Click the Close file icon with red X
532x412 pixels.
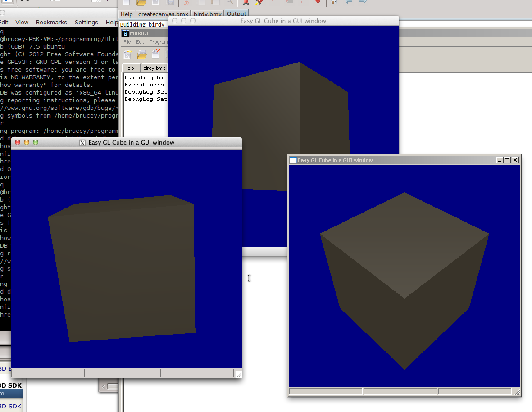pyautogui.click(x=156, y=54)
